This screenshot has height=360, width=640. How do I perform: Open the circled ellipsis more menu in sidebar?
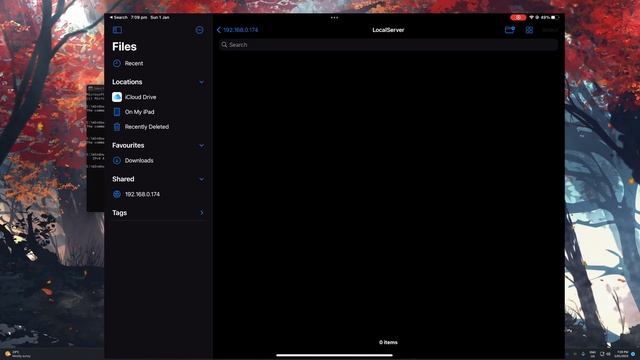200,30
